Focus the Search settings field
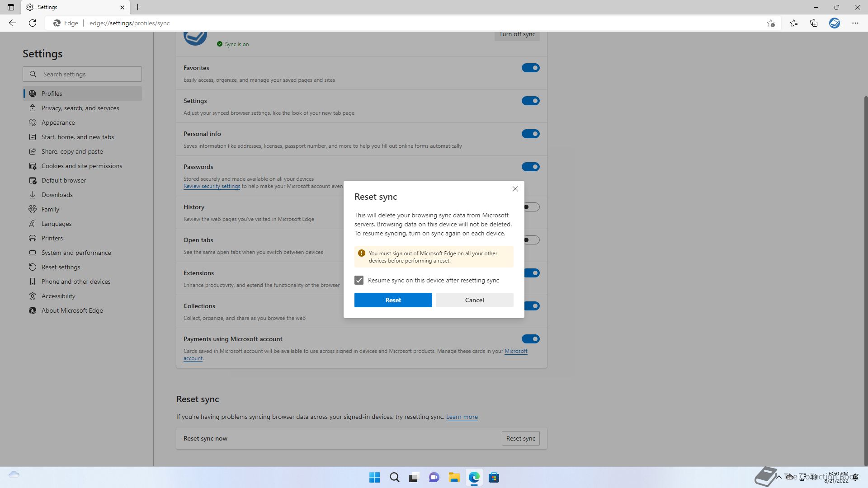This screenshot has height=488, width=868. (82, 74)
